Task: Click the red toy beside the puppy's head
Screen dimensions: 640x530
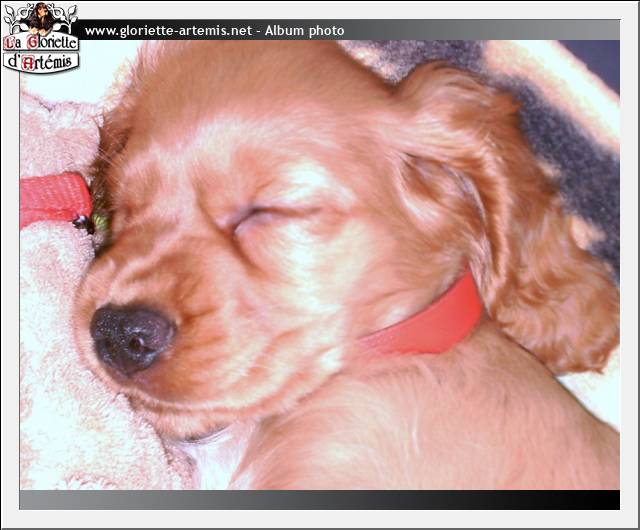Action: click(x=55, y=198)
